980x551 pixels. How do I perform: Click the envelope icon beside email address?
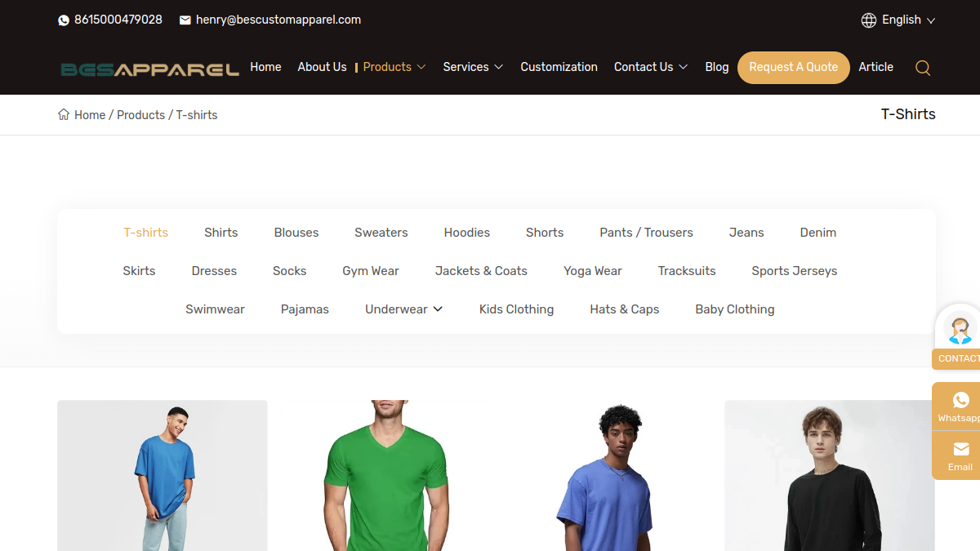pyautogui.click(x=185, y=20)
